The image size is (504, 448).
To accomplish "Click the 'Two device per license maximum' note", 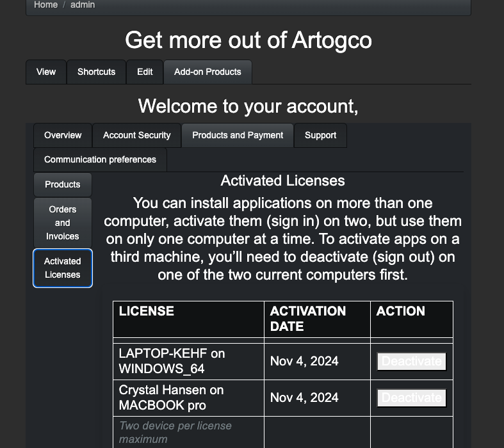I will [175, 432].
